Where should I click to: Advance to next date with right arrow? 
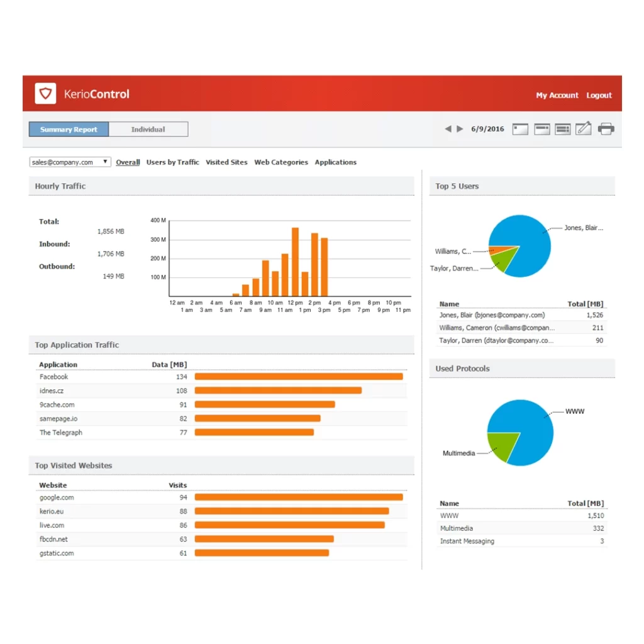coord(460,129)
